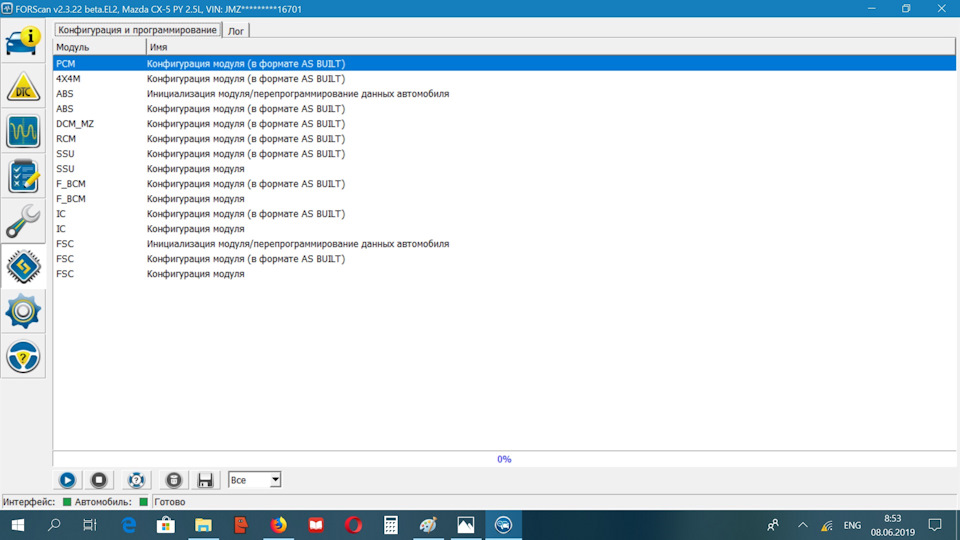Select SSU plain 'Конфигурация модуля' row
Screen dimensions: 960x540
(504, 169)
